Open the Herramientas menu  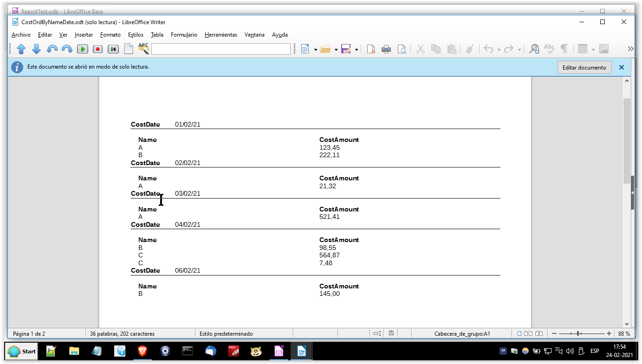coord(220,35)
